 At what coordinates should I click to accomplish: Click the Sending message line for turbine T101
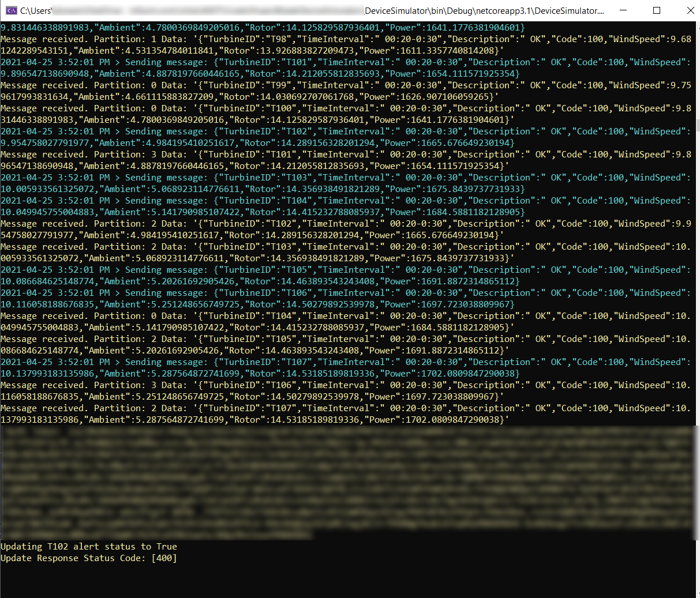(345, 62)
